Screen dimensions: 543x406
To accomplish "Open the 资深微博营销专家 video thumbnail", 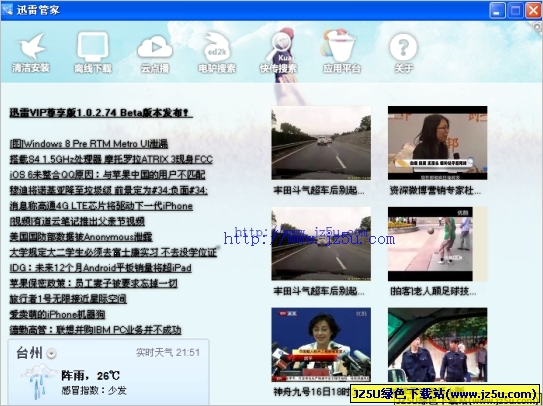I will click(437, 143).
